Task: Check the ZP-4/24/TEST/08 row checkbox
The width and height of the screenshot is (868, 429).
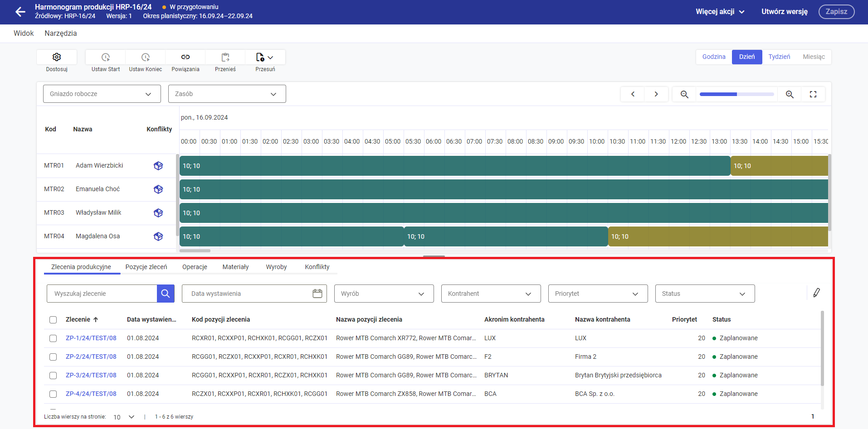Action: [53, 394]
